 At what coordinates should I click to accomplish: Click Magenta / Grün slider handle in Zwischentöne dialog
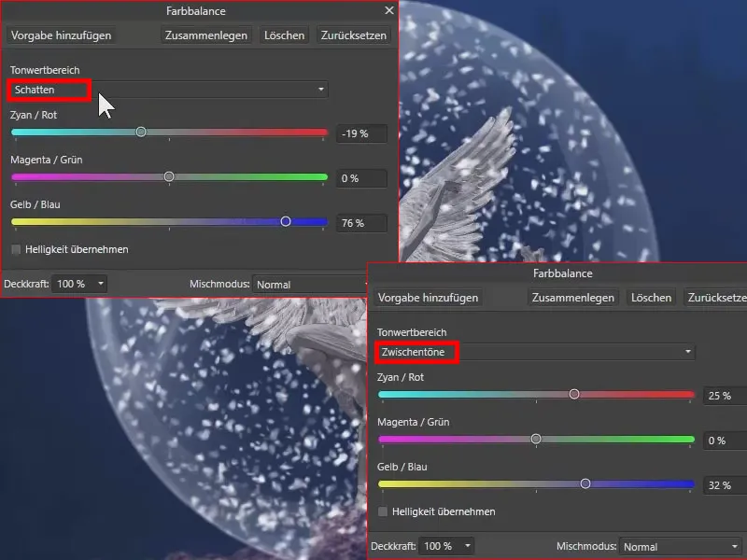(536, 439)
